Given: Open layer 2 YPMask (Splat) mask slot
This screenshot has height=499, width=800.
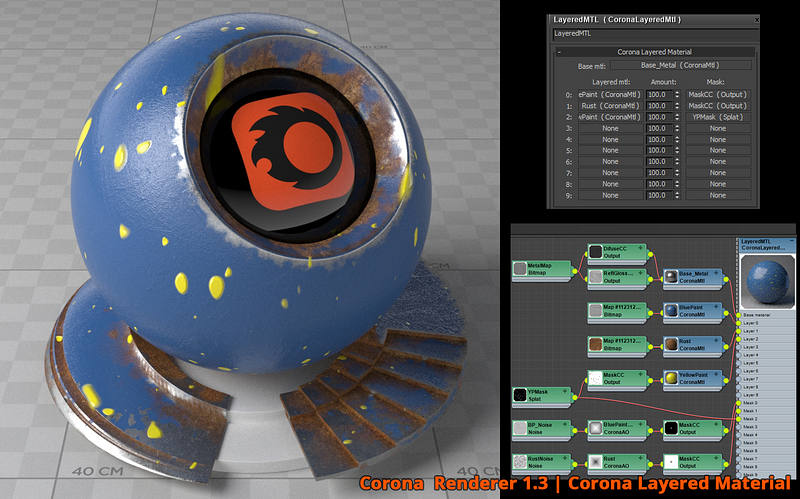Looking at the screenshot, I should click(x=717, y=117).
